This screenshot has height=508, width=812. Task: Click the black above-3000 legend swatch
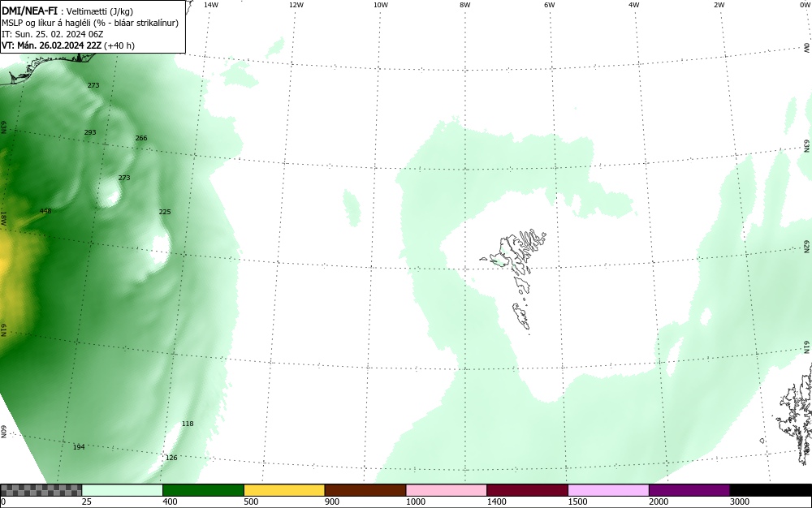coord(771,490)
